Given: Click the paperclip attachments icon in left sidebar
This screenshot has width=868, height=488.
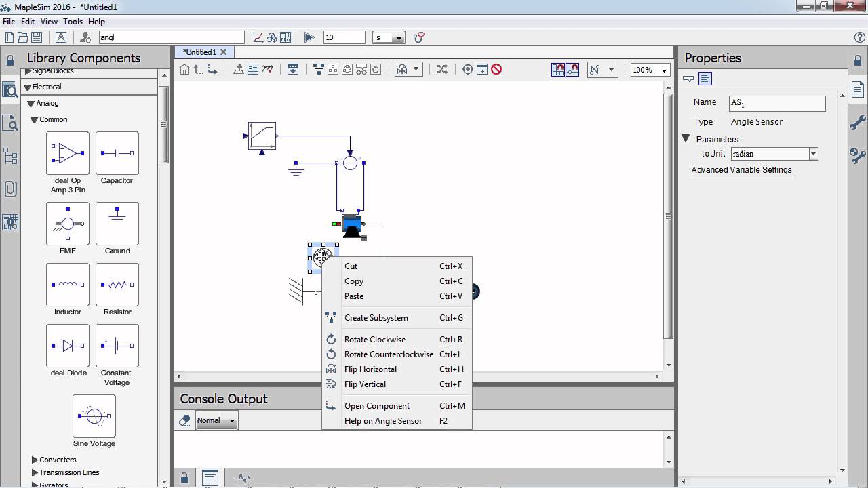Looking at the screenshot, I should (x=10, y=188).
